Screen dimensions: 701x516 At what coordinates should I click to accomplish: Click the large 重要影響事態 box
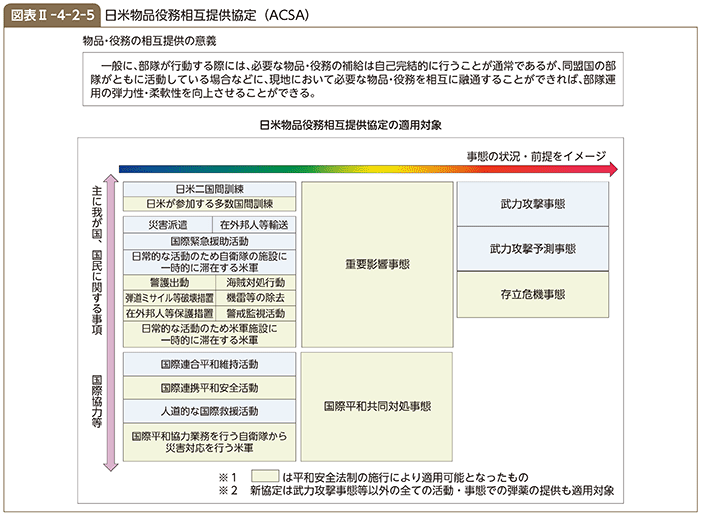point(377,264)
